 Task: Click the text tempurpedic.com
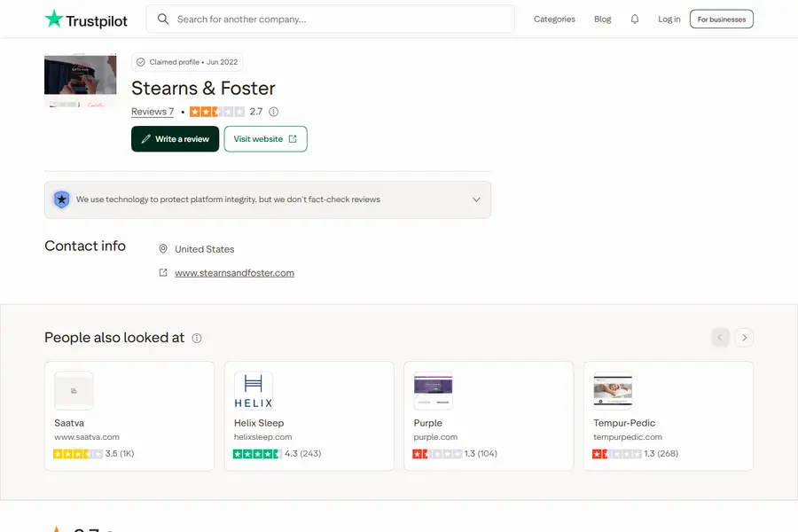[x=628, y=437]
